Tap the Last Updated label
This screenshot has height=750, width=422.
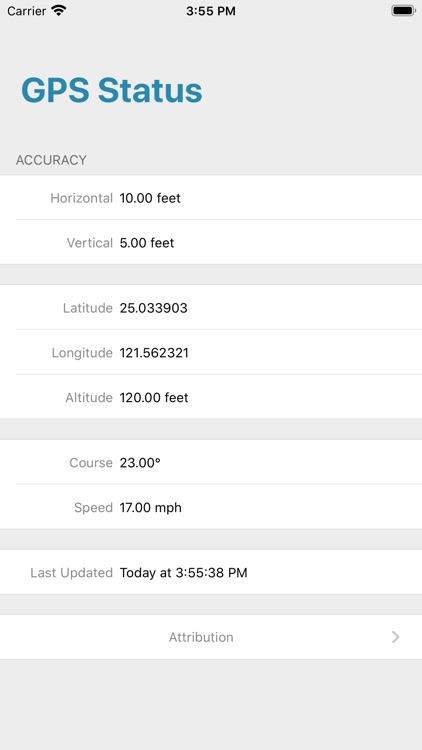[71, 573]
